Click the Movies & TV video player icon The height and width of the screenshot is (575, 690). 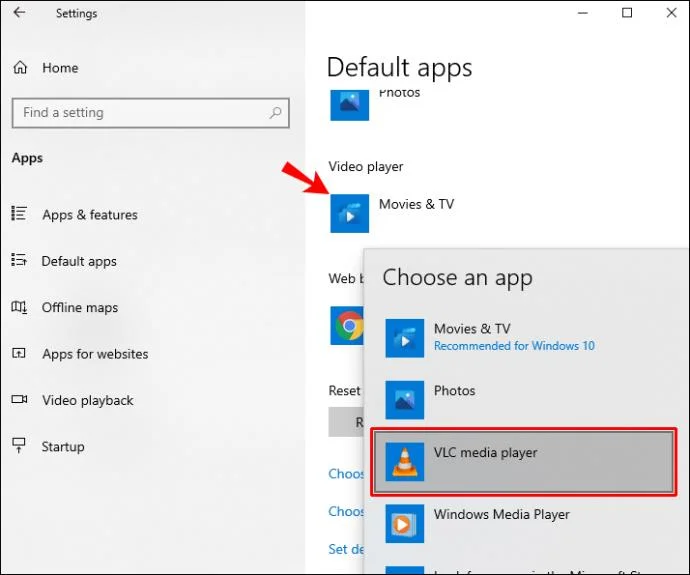click(350, 213)
